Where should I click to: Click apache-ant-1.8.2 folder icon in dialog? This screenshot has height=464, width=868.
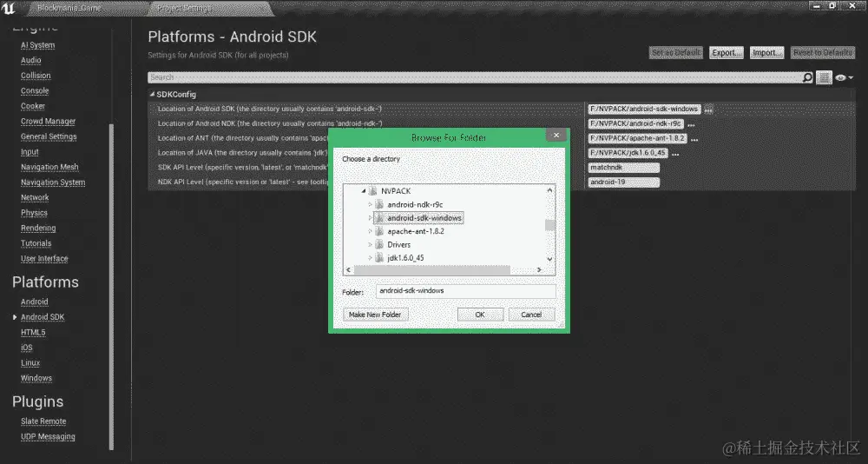(379, 231)
